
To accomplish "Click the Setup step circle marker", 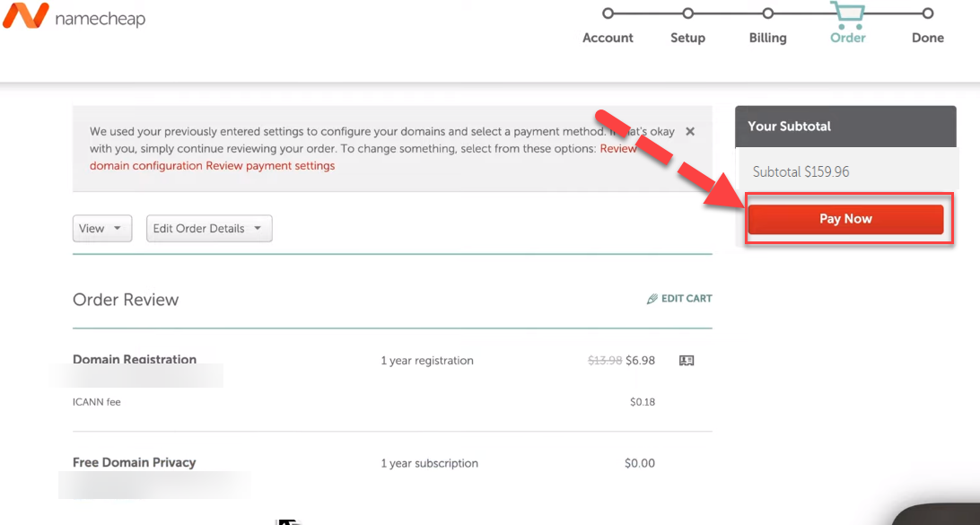I will coord(687,13).
